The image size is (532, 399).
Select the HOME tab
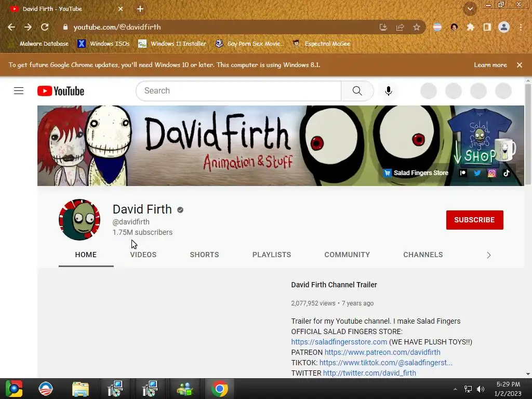tap(86, 255)
